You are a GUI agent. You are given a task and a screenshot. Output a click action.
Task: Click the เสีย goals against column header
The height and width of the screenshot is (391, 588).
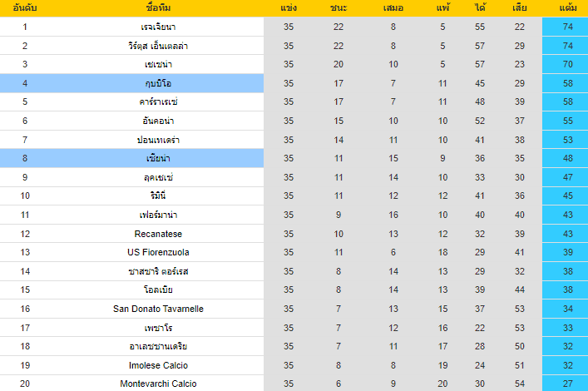tap(519, 8)
